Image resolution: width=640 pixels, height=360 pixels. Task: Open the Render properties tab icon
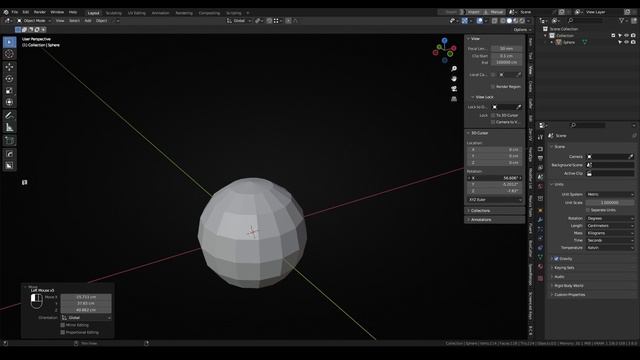tap(540, 149)
